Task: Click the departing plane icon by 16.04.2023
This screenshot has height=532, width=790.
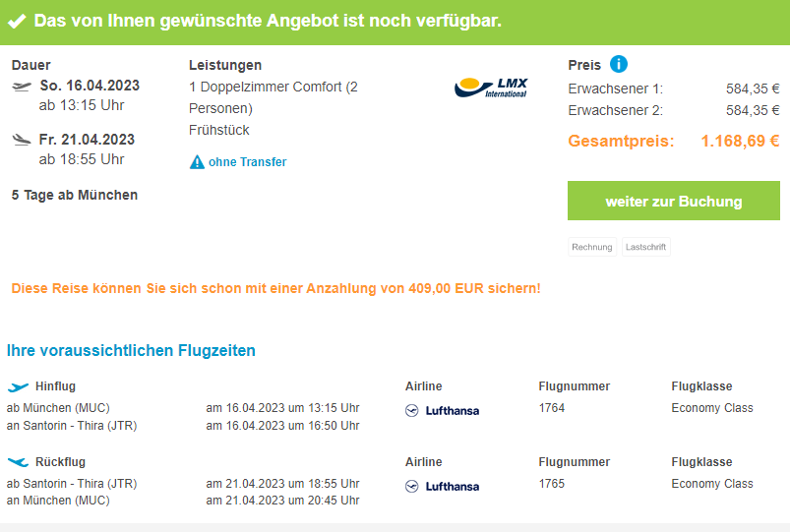Action: point(22,87)
